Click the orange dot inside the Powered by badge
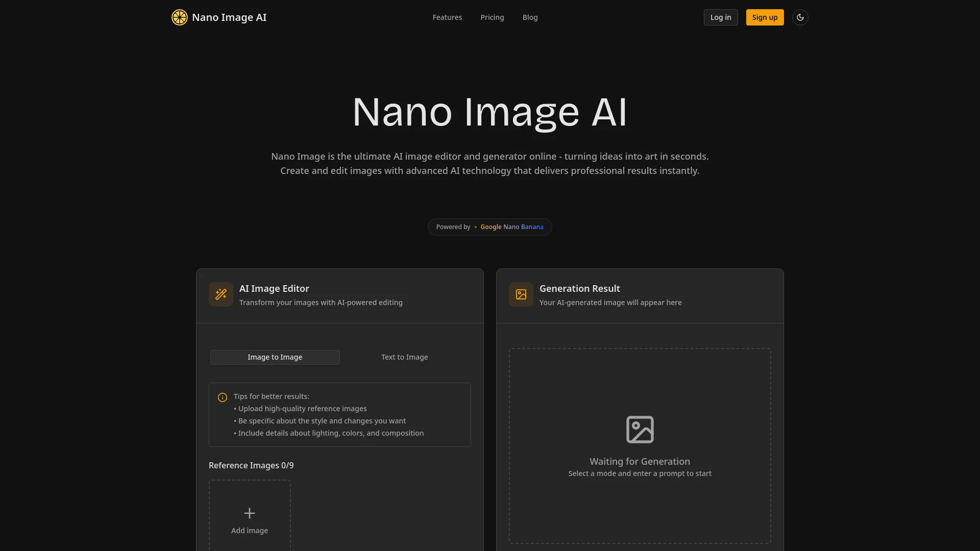 coord(475,227)
